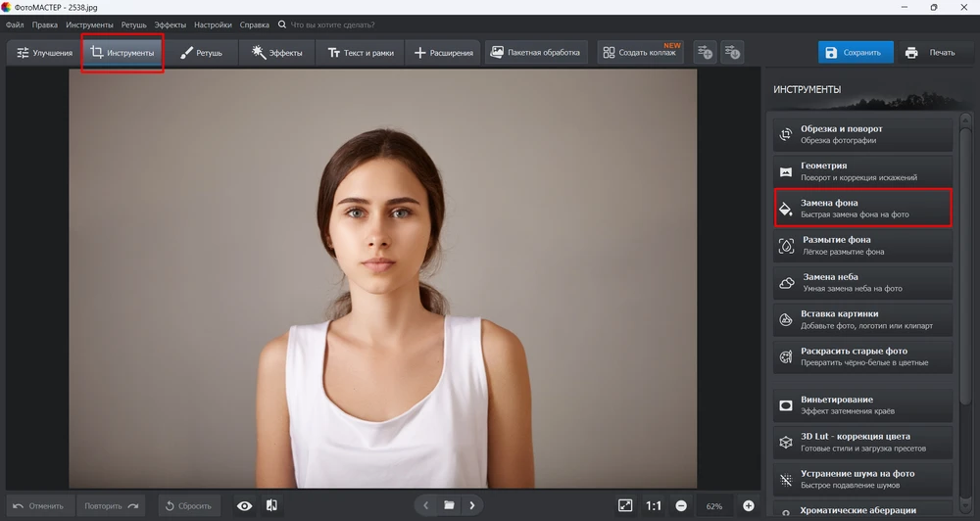Switch to the Ретушь tab
Screen dimensions: 980x521
tap(200, 53)
